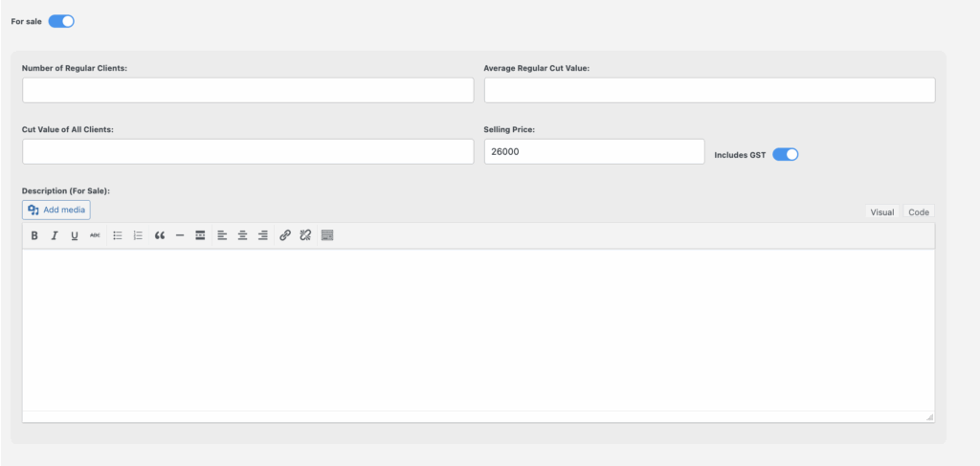The height and width of the screenshot is (466, 980).
Task: Click the underline formatting icon
Action: point(74,235)
